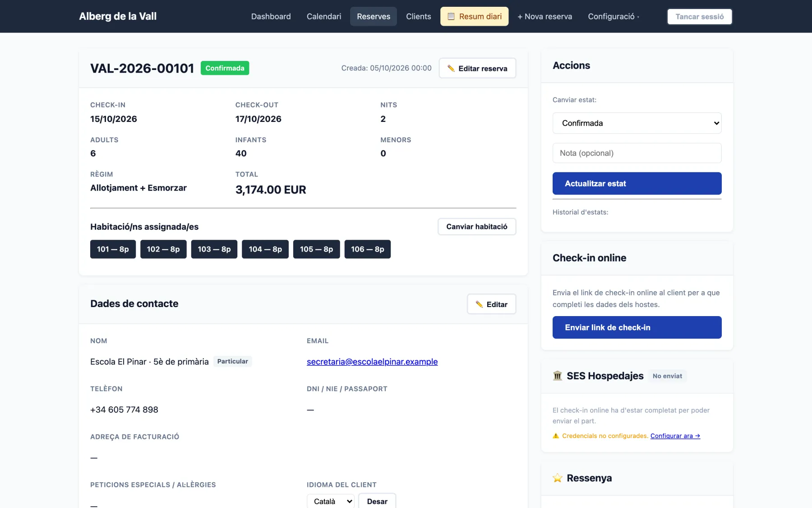Click the warning icon beside Credencials
Image resolution: width=812 pixels, height=508 pixels.
[556, 436]
